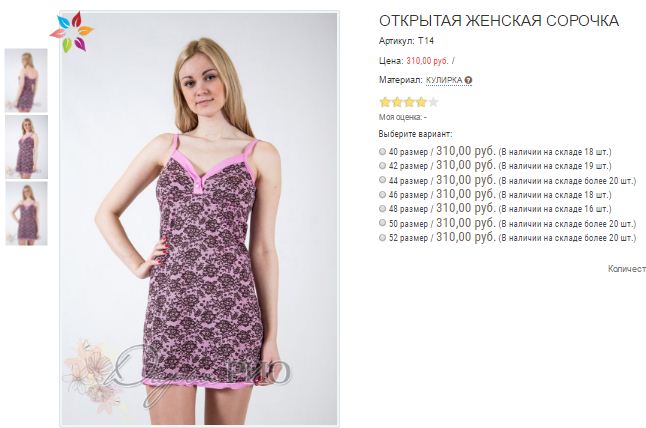
Task: Choose the 50 размер variant
Action: [x=383, y=224]
